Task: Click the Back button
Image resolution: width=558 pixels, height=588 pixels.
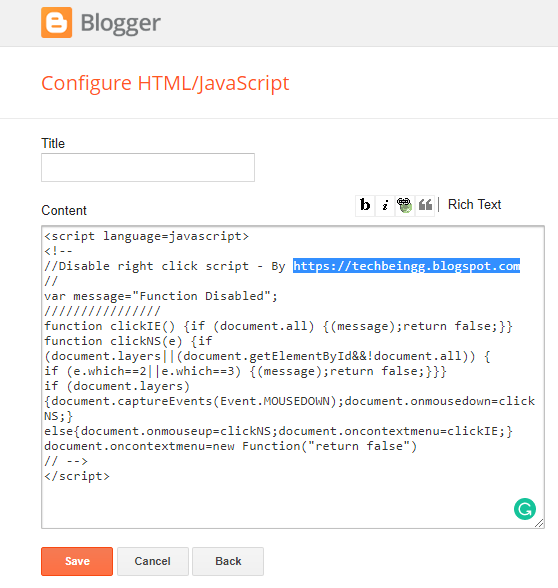Action: pyautogui.click(x=228, y=561)
